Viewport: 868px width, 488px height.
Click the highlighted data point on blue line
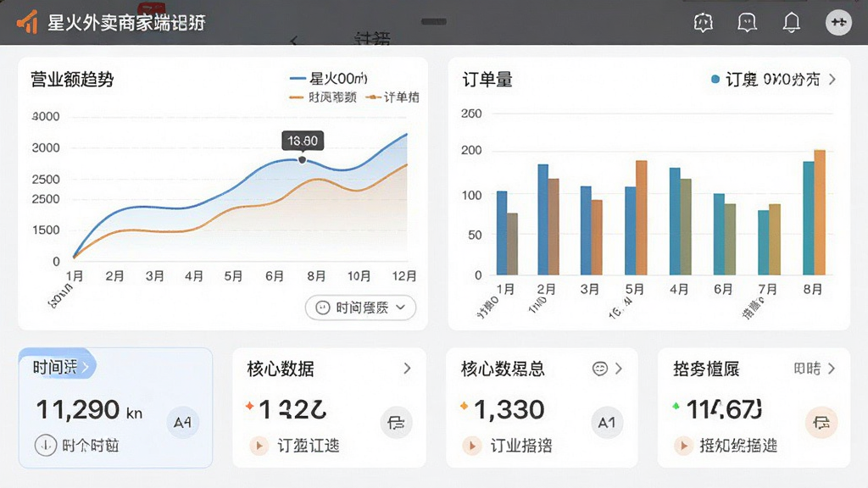[x=303, y=160]
